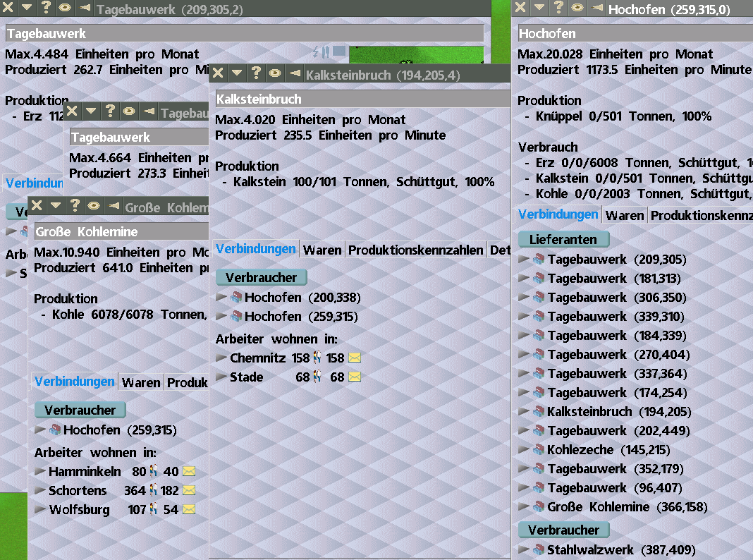Screen dimensions: 753x560
Task: Click the Tagebauwerk terrain preview thumbnail
Action: (x=416, y=55)
